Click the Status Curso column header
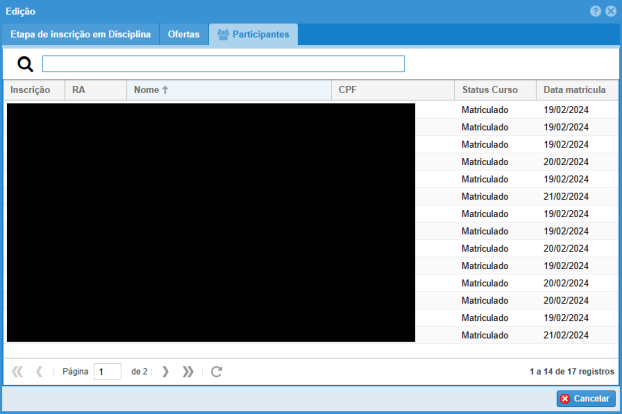Image resolution: width=622 pixels, height=414 pixels. 494,90
